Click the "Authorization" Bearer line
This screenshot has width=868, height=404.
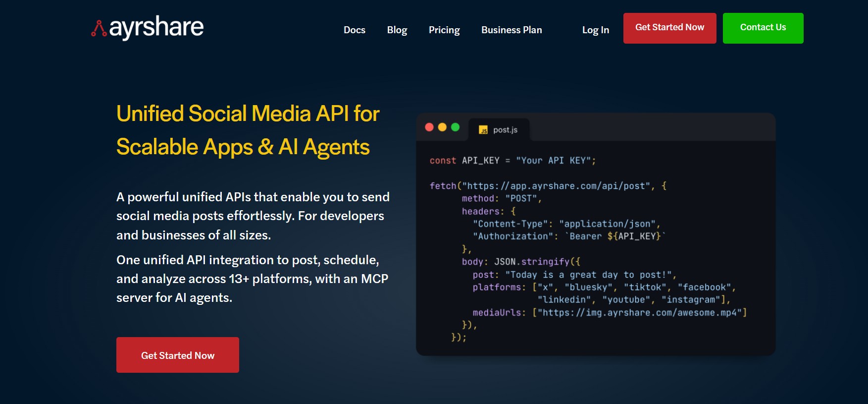569,236
